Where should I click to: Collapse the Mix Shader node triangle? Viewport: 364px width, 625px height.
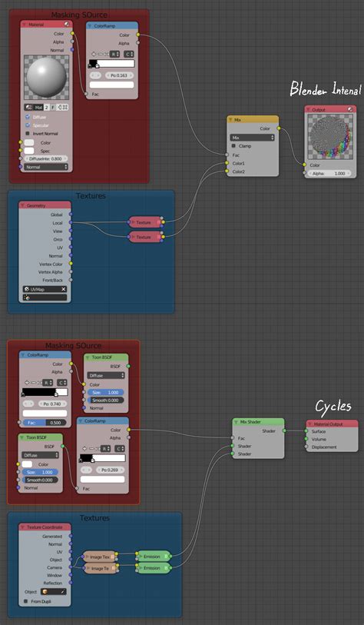coord(237,422)
